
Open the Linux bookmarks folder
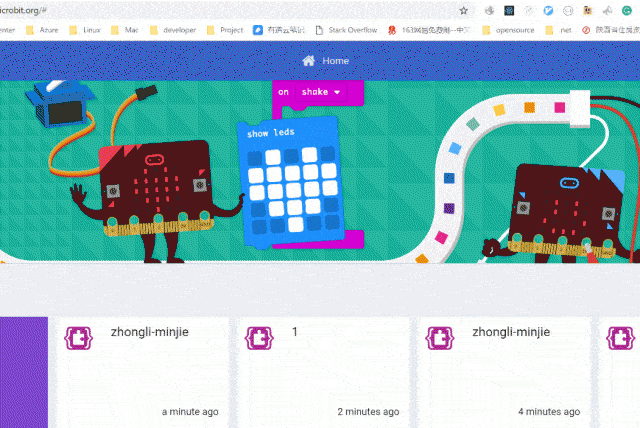click(90, 30)
